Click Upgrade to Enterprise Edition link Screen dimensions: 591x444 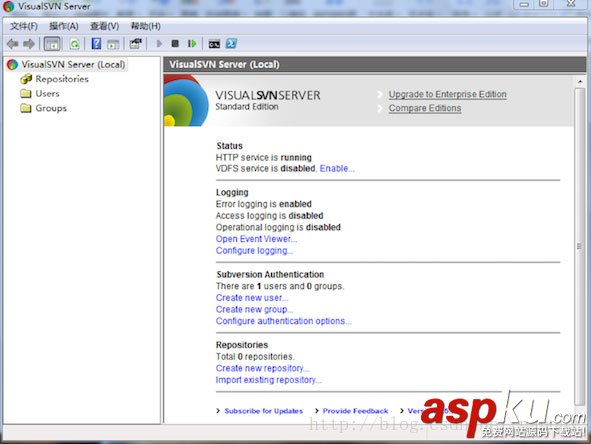coord(447,94)
